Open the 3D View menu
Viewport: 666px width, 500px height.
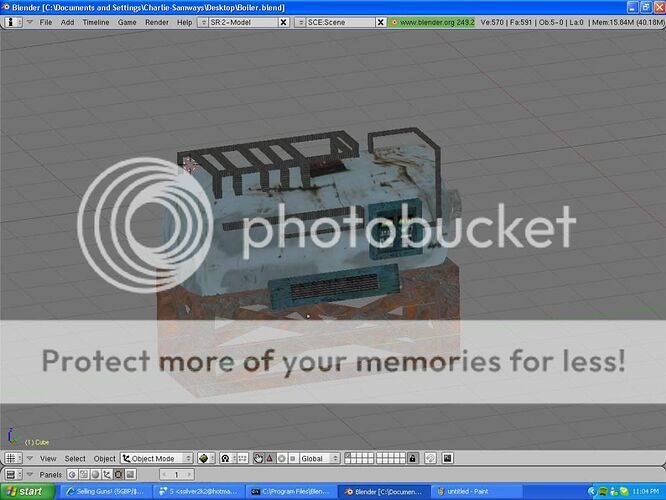tap(48, 458)
